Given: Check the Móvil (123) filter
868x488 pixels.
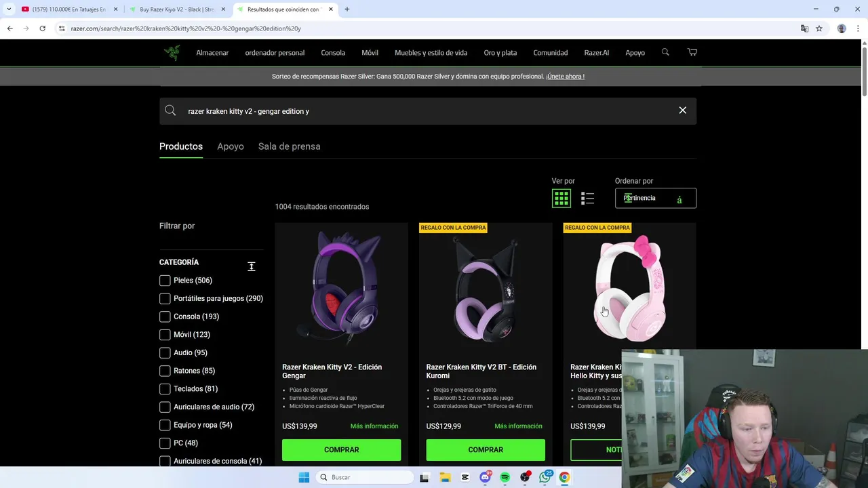Looking at the screenshot, I should click(x=165, y=335).
